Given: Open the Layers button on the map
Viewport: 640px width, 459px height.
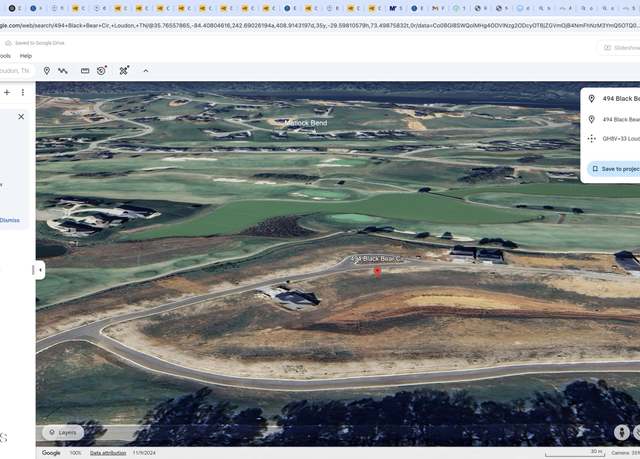Looking at the screenshot, I should coord(63,432).
